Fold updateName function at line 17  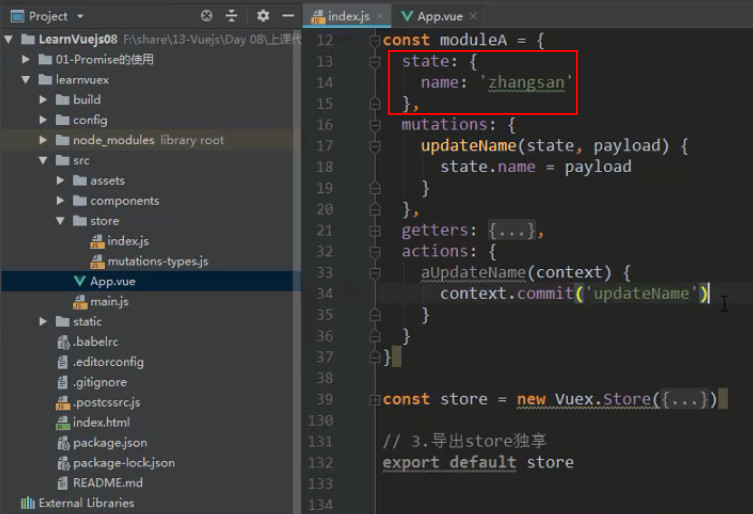[375, 146]
